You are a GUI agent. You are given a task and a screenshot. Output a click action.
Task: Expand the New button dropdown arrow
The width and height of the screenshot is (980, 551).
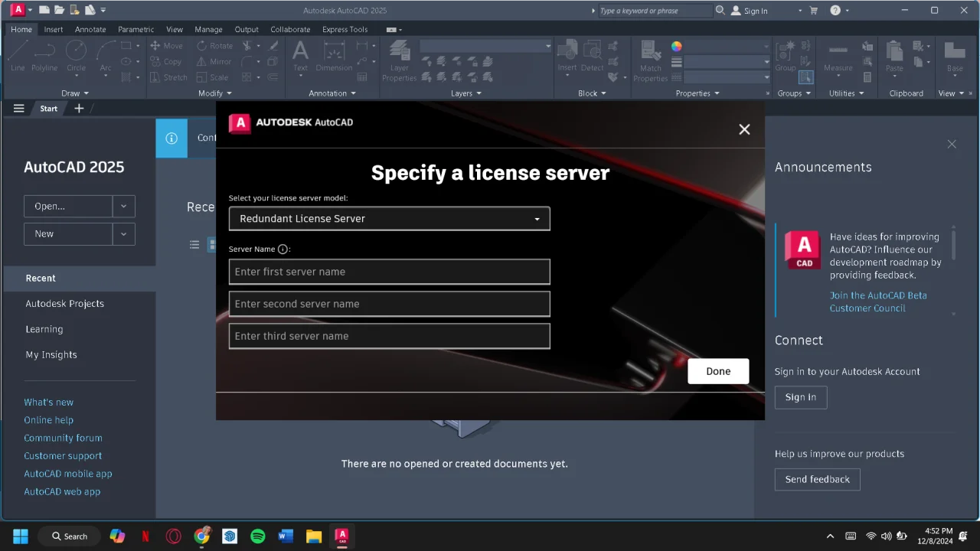[123, 234]
